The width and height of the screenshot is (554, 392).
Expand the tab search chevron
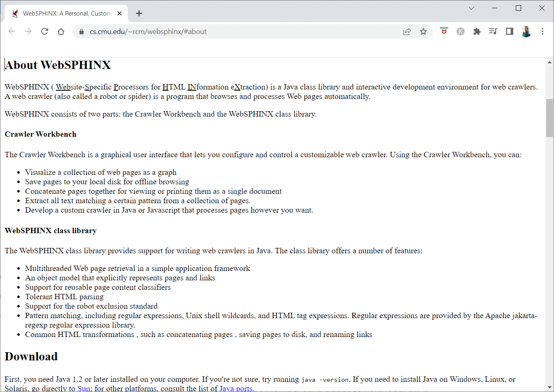pyautogui.click(x=471, y=8)
